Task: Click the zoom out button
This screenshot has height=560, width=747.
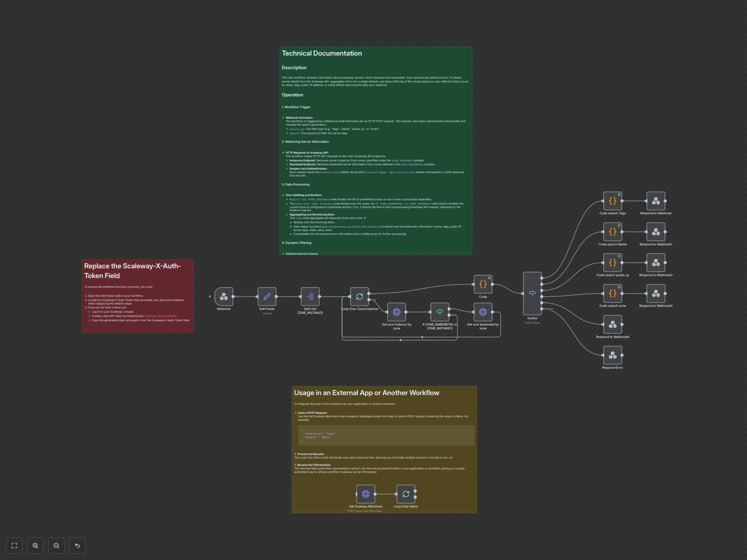Action: click(x=56, y=545)
